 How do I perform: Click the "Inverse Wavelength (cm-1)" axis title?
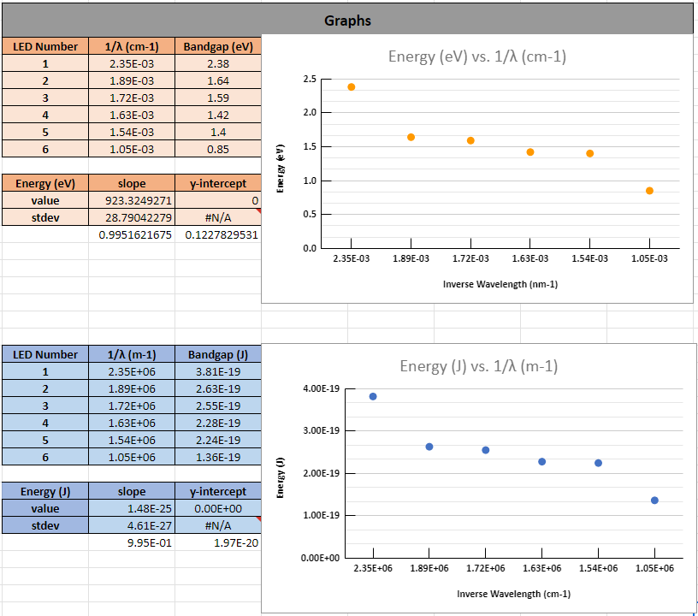point(500,593)
